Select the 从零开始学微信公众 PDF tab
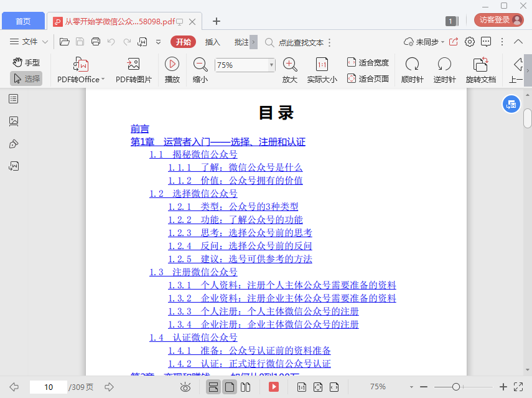This screenshot has width=532, height=398. tap(119, 22)
